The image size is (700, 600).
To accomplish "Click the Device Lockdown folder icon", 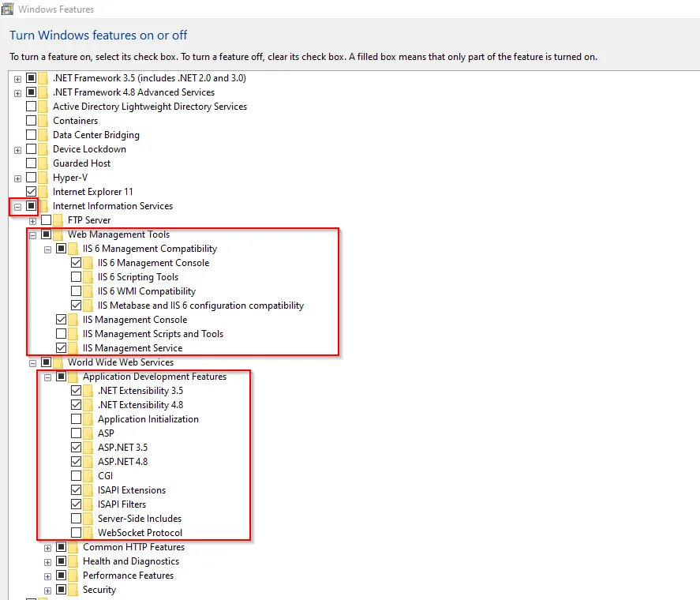I will pos(43,149).
